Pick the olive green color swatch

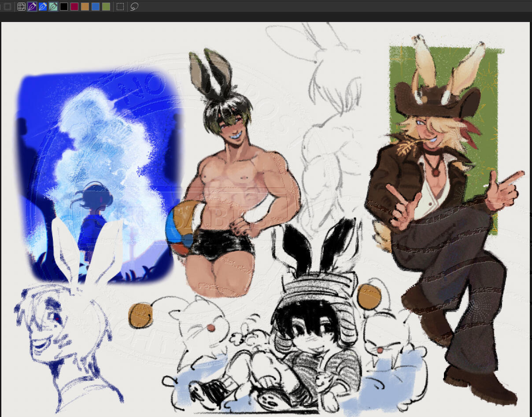(x=106, y=7)
